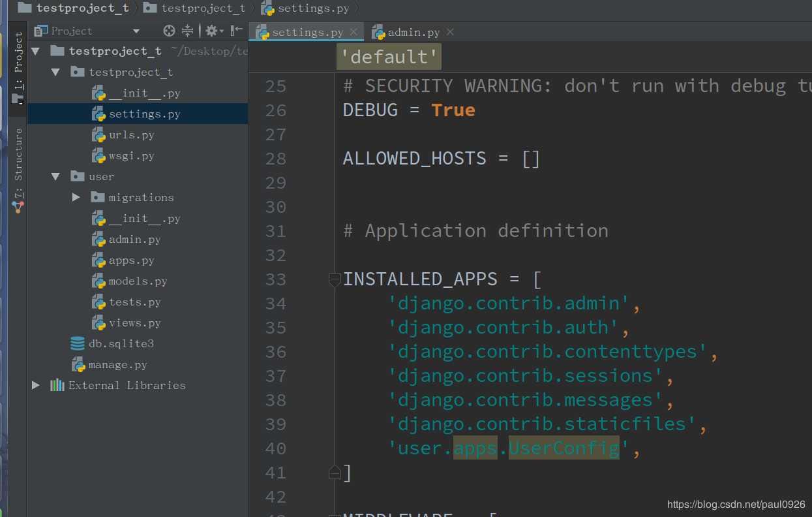The height and width of the screenshot is (517, 812).
Task: Click the 'default' highlighted text at top
Action: [x=389, y=57]
